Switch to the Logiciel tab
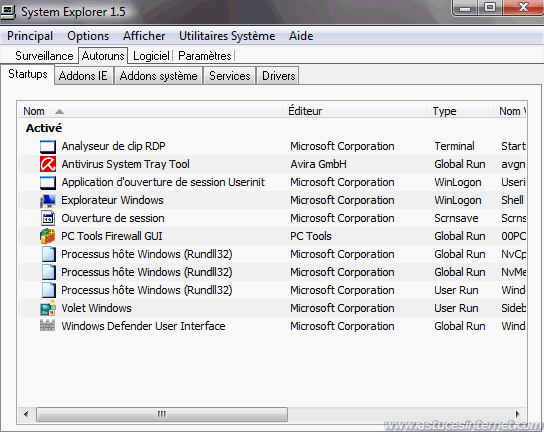 pos(151,56)
